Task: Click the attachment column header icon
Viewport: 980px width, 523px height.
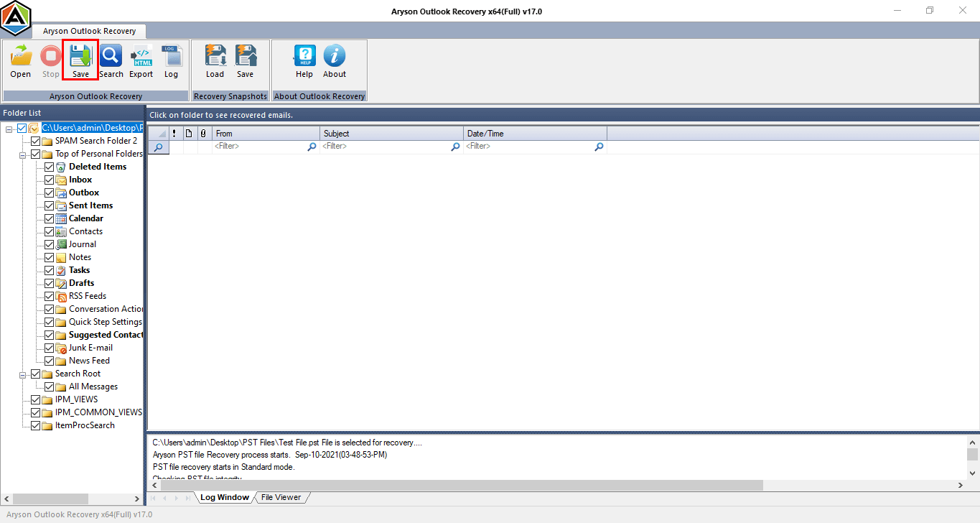Action: point(203,134)
